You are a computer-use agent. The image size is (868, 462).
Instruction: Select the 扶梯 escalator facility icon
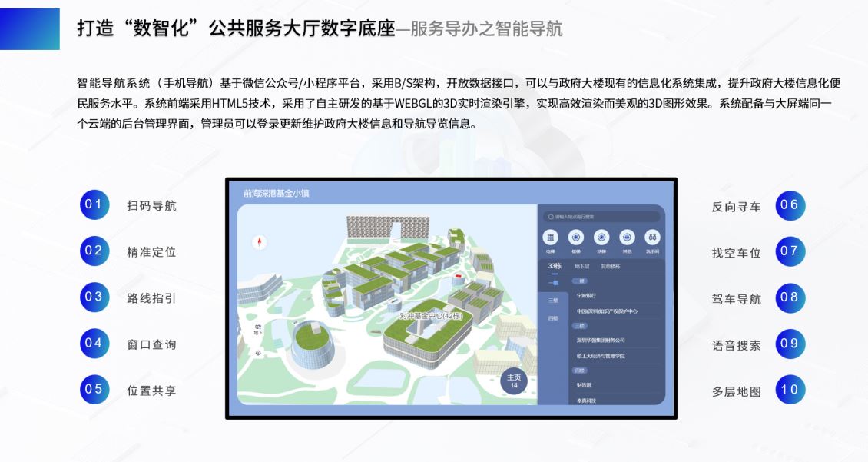tap(601, 238)
